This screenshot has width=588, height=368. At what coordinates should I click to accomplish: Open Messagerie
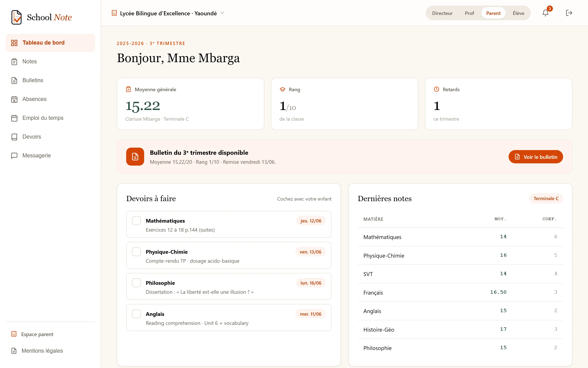pos(50,156)
